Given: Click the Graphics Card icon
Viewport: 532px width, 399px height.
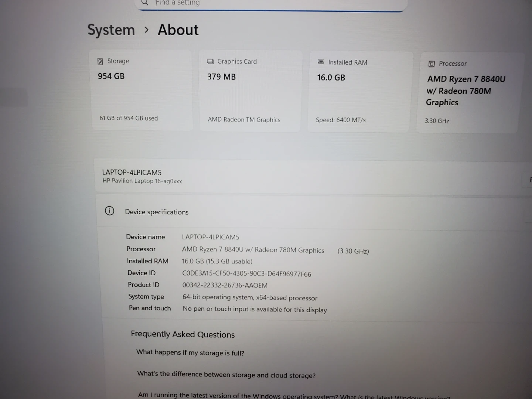Looking at the screenshot, I should tap(210, 61).
